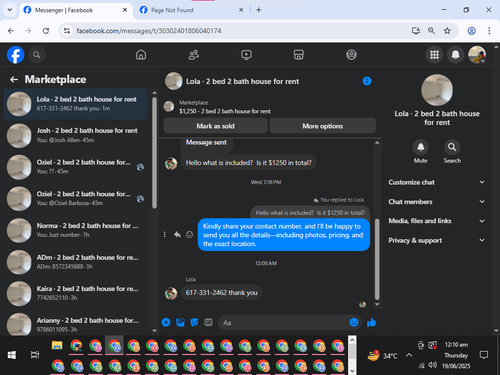
Task: Open a new Chrome tab
Action: (x=259, y=10)
